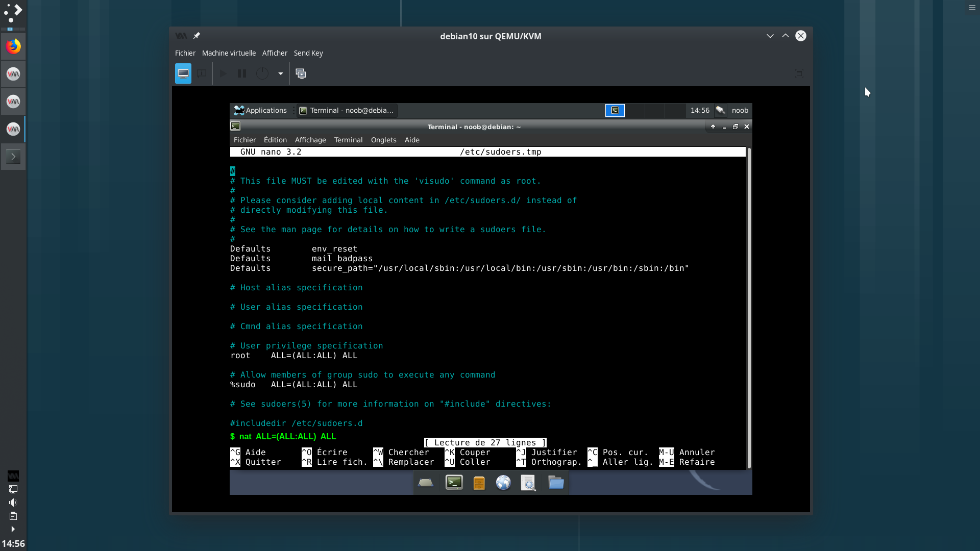This screenshot has height=551, width=980.
Task: Open the virt-manager window menu icon
Action: pos(181,36)
